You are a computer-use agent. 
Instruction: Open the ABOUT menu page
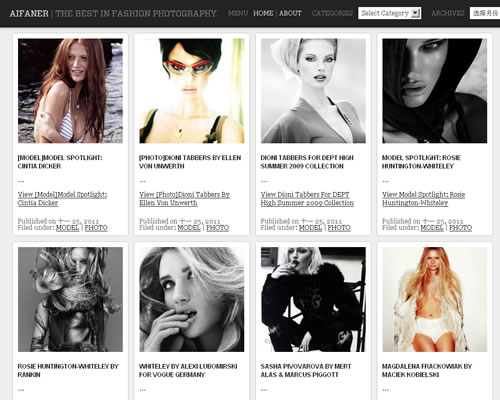click(x=290, y=13)
